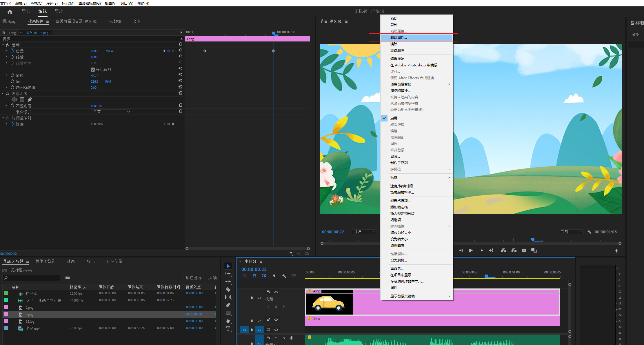Toggle V2 track lock
Image resolution: width=644 pixels, height=345 pixels.
[x=252, y=321]
